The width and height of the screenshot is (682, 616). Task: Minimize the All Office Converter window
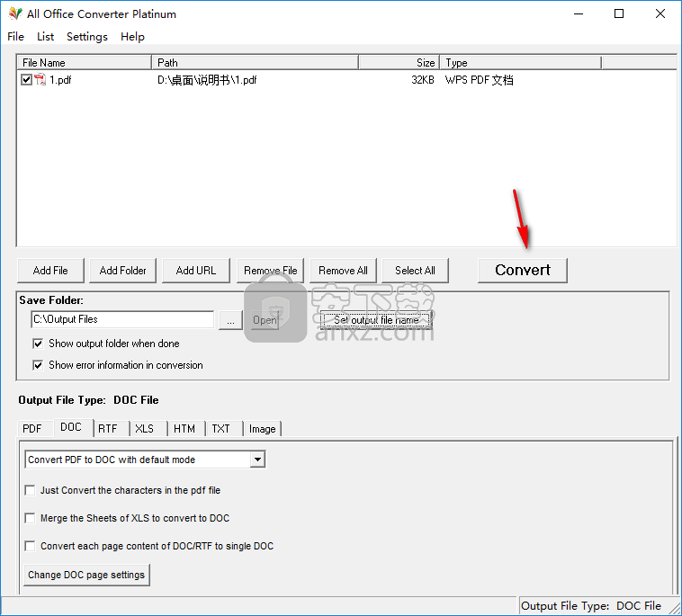click(579, 13)
